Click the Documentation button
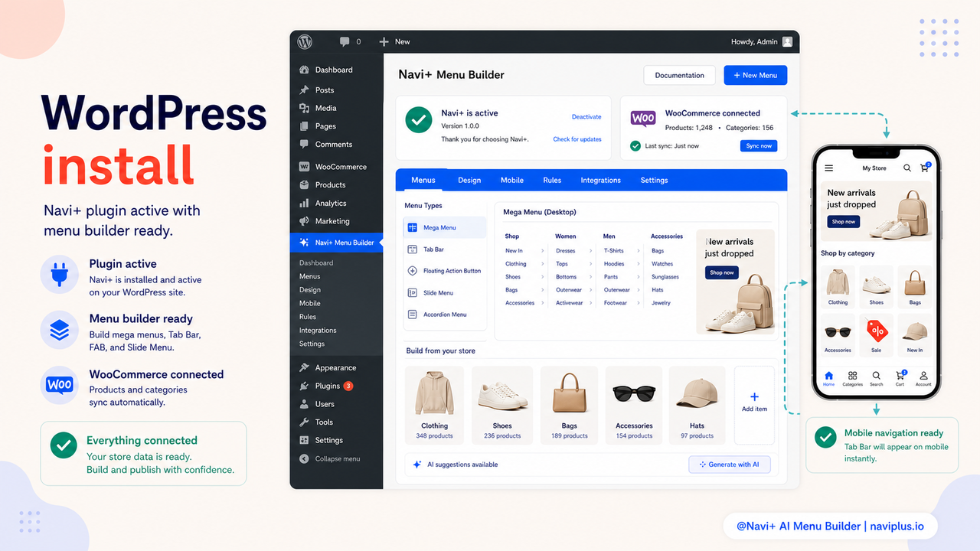Screen dimensions: 980x551 click(680, 75)
